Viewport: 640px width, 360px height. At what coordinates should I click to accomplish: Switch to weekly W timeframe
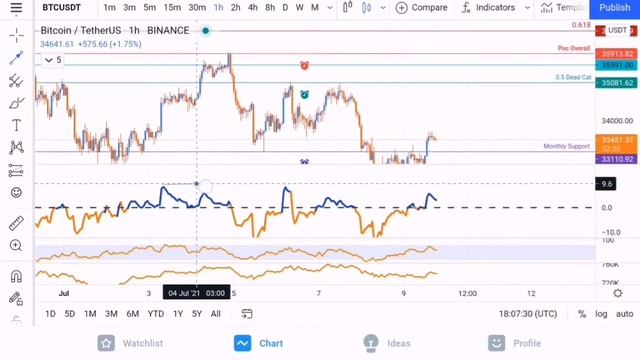point(300,7)
